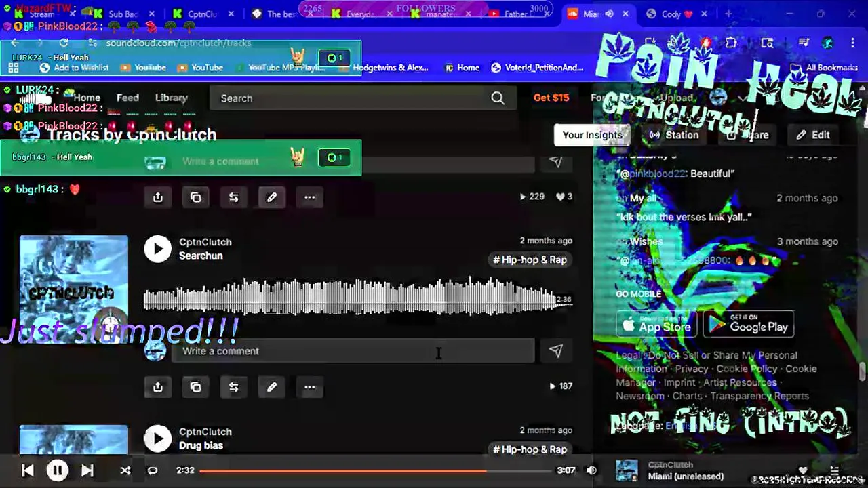Open the Home tab on SoundCloud
This screenshot has height=488, width=868.
(x=87, y=98)
